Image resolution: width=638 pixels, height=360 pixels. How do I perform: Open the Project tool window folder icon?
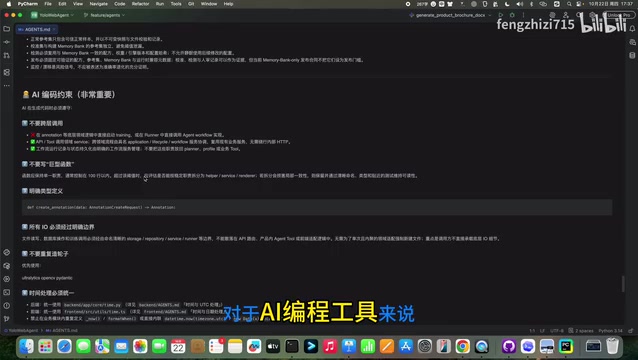tap(7, 29)
